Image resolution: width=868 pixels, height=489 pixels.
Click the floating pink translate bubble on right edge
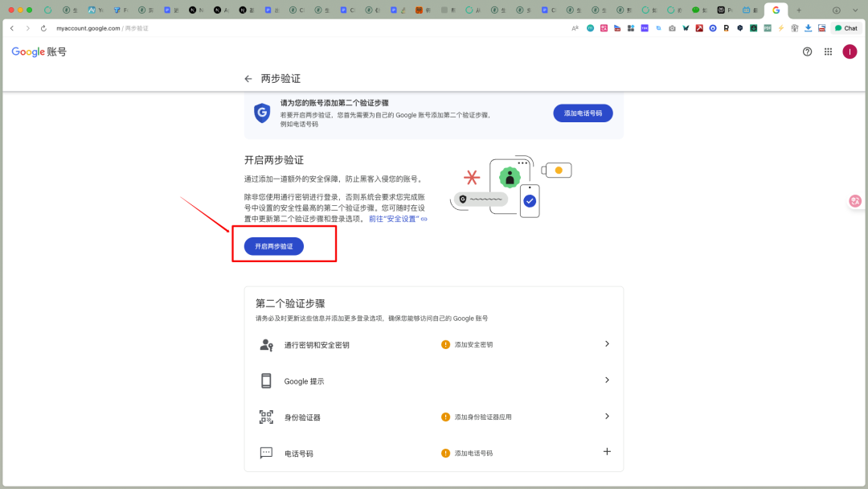[855, 201]
